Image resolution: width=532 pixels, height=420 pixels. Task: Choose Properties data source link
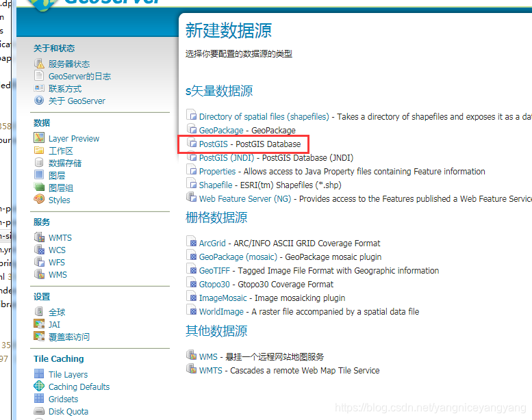217,171
